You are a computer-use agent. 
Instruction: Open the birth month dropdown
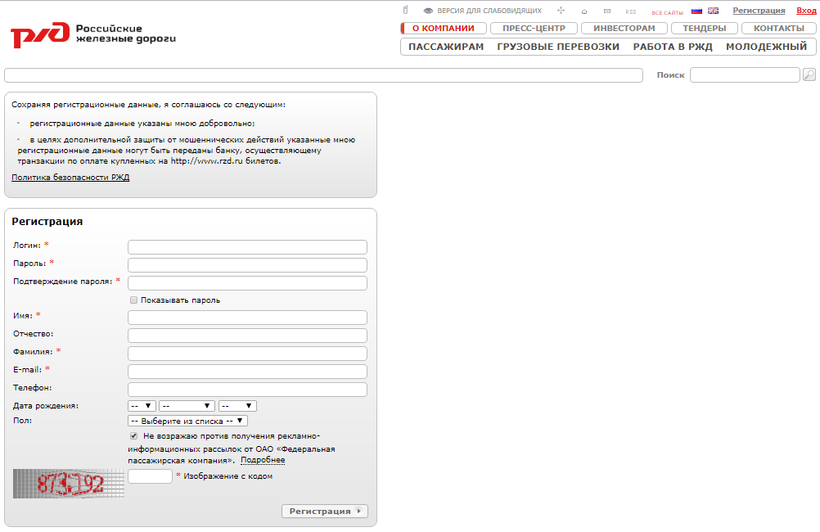pos(187,406)
